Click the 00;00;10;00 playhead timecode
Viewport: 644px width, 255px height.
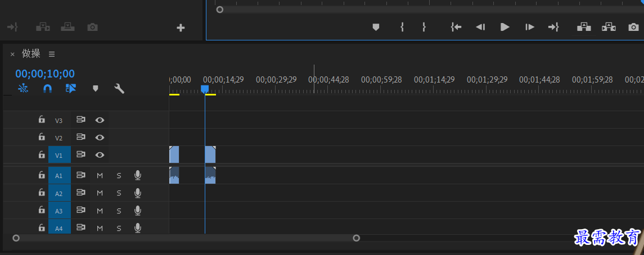pos(45,74)
